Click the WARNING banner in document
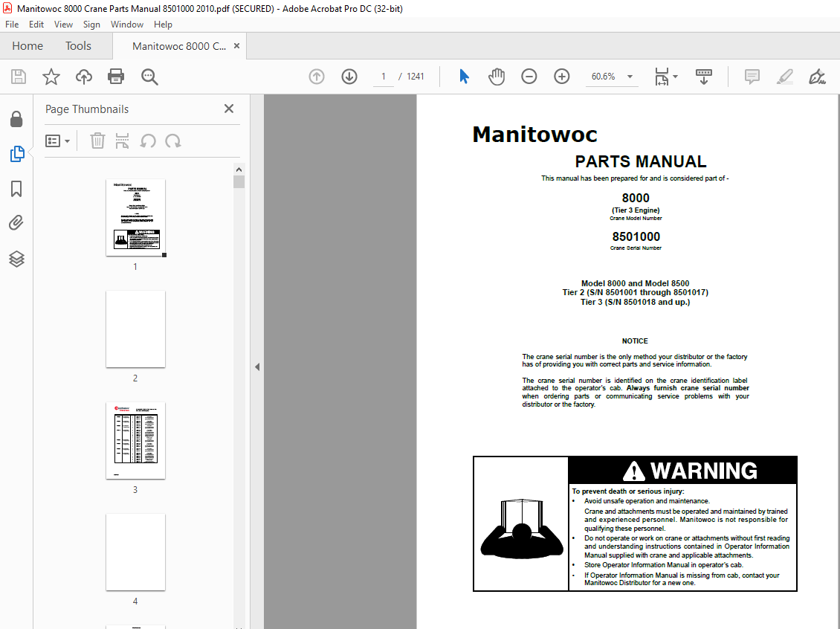 [x=682, y=471]
